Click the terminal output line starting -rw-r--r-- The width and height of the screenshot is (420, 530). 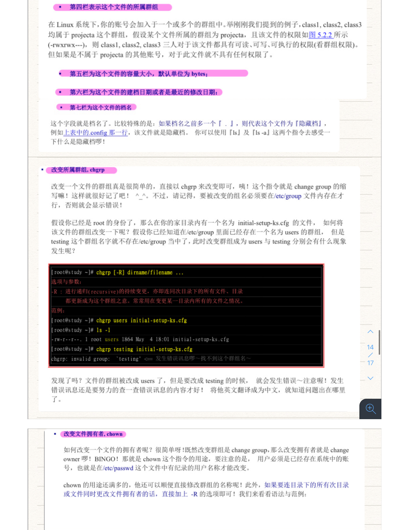coord(140,339)
